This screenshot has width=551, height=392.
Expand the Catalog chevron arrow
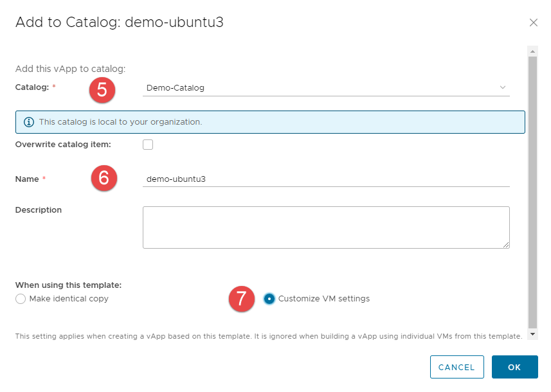(x=502, y=88)
